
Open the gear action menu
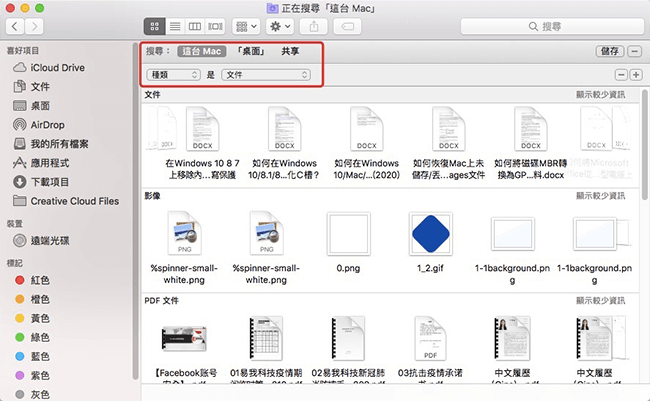[280, 27]
